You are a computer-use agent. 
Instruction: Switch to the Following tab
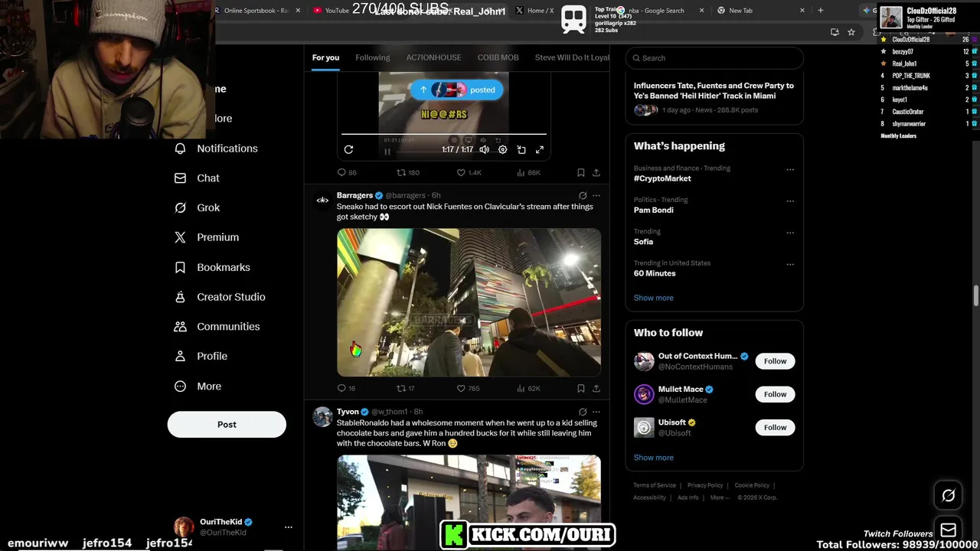point(373,57)
